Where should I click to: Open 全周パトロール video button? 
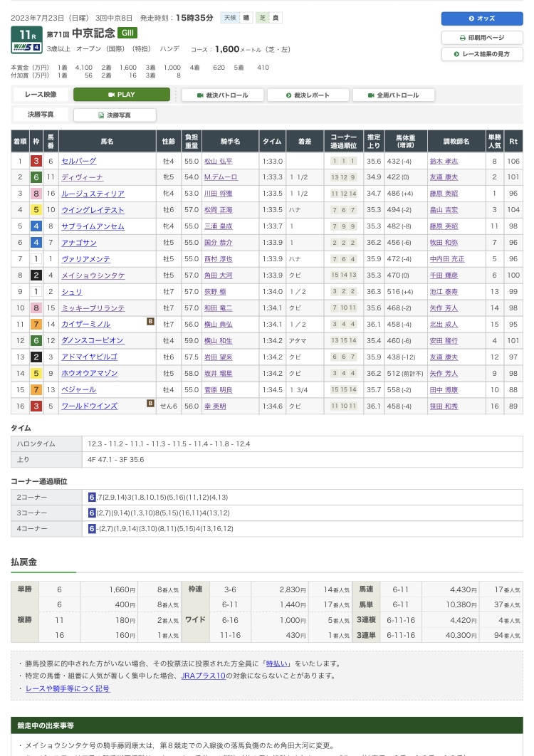393,95
